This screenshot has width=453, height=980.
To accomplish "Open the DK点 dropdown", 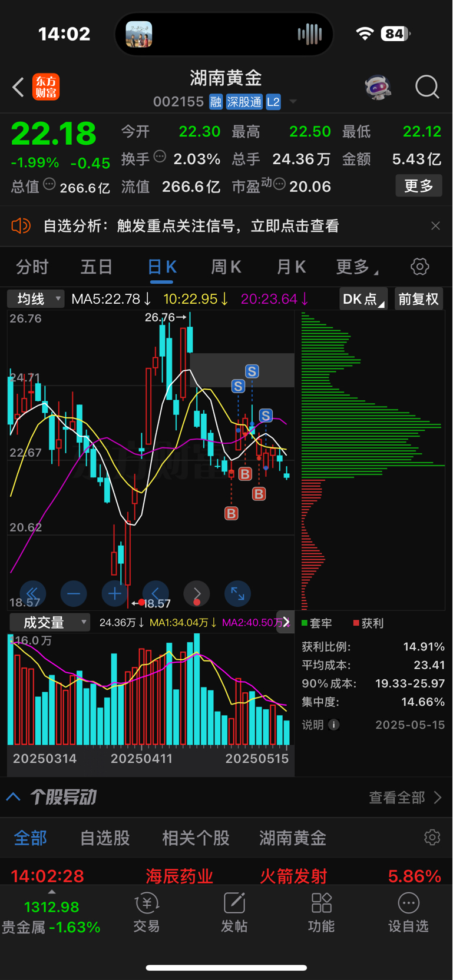I will (x=363, y=299).
